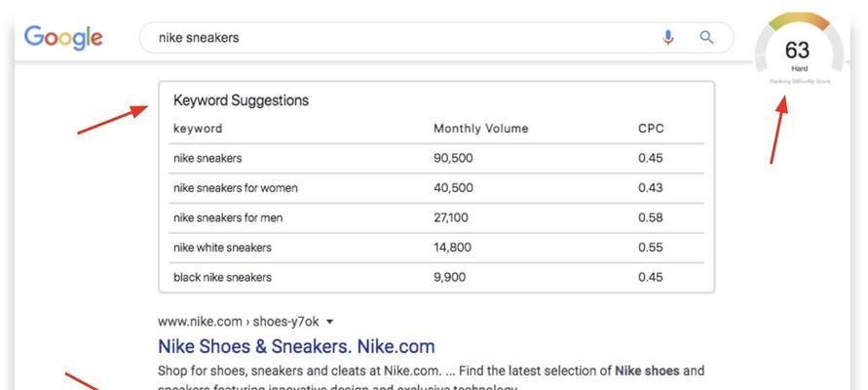Click the keyword column header
The height and width of the screenshot is (390, 868).
(x=198, y=129)
